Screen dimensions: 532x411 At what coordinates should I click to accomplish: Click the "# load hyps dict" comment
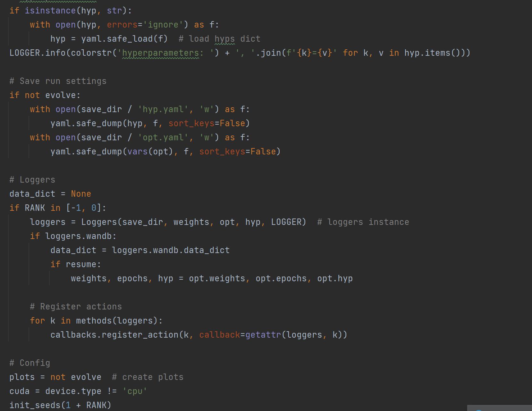(220, 39)
